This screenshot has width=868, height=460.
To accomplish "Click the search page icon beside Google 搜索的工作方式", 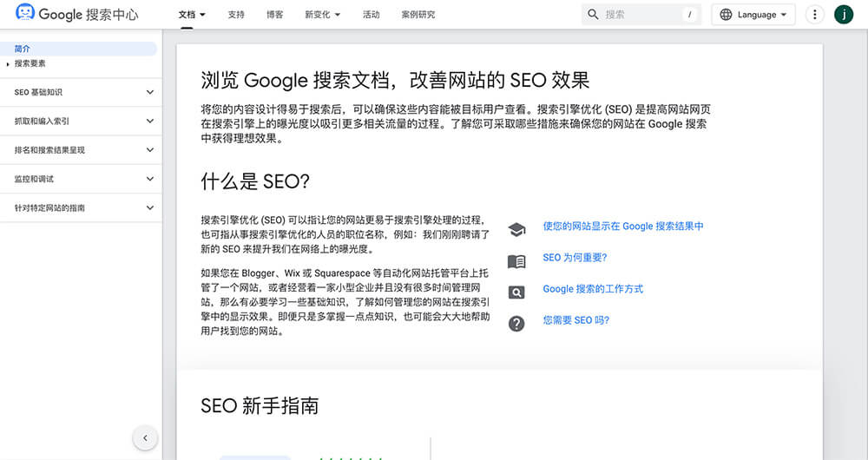I will 516,292.
